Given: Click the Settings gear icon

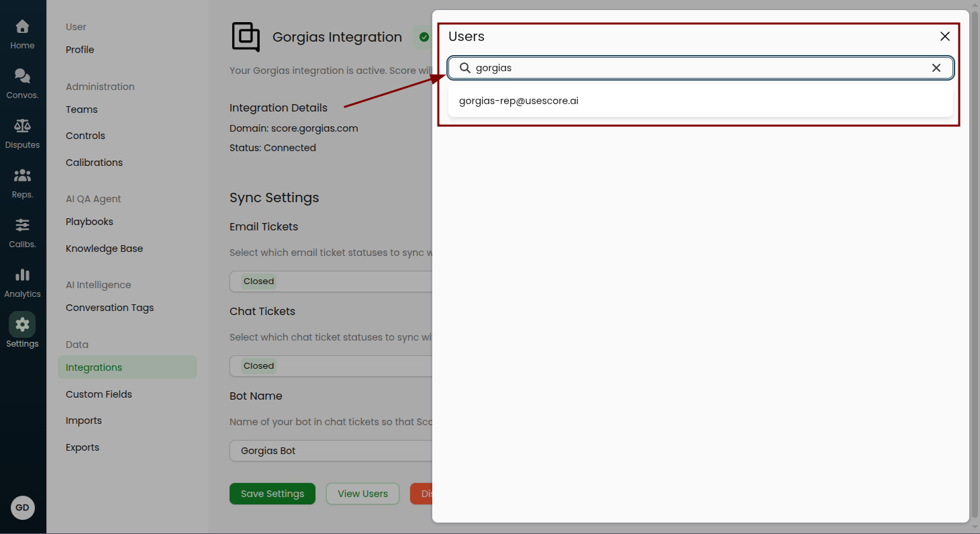Looking at the screenshot, I should [x=22, y=325].
